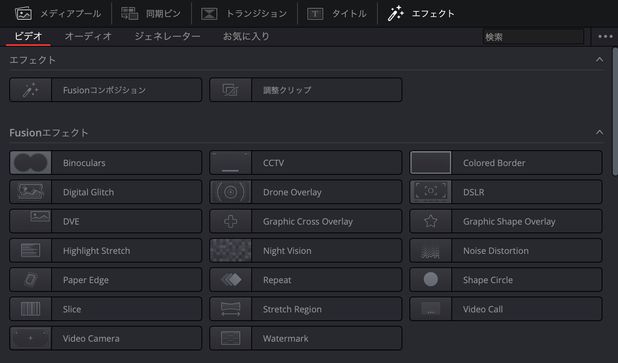The image size is (618, 363).
Task: Select the Digital Glitch effect icon
Action: coord(30,192)
